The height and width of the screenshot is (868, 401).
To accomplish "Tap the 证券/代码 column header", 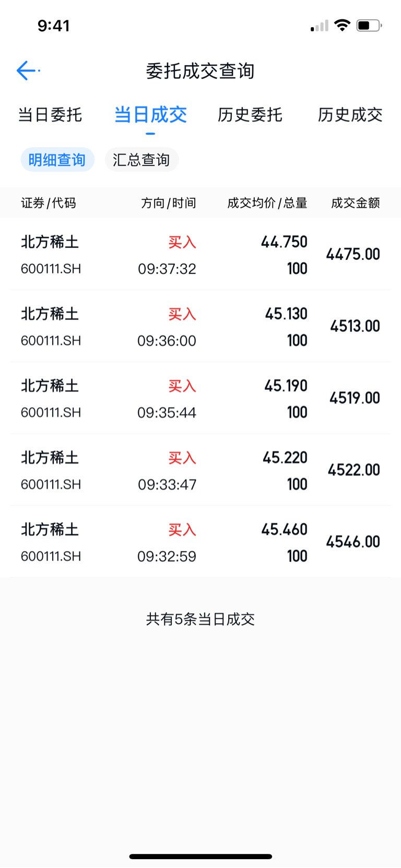I will 49,203.
